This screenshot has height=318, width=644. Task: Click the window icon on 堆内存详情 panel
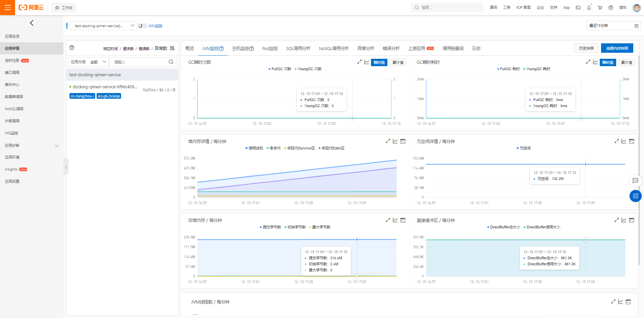coord(403,141)
